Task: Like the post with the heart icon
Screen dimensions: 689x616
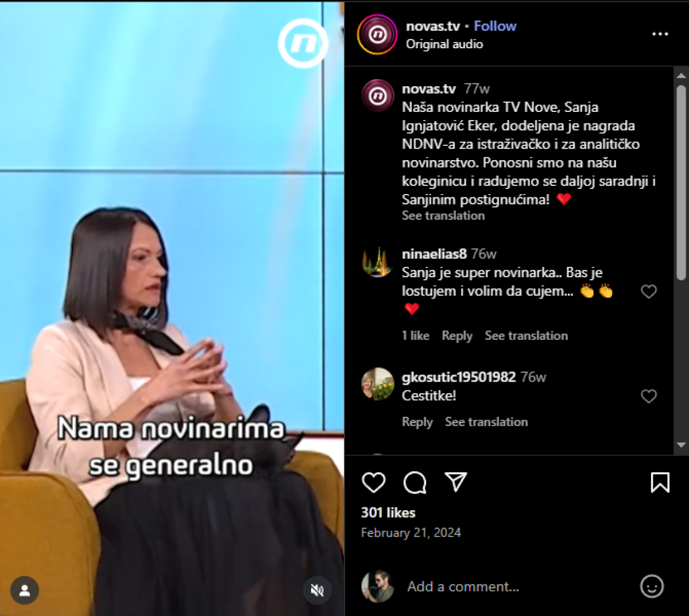Action: [x=373, y=482]
